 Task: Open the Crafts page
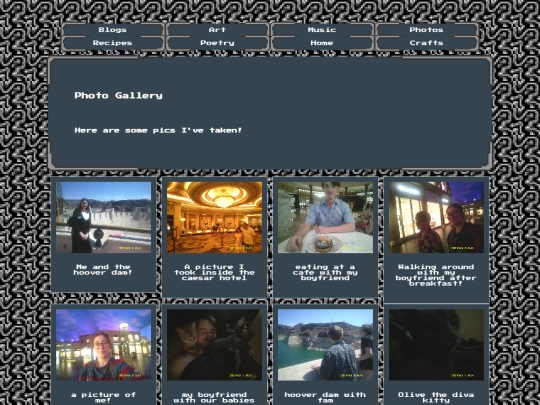tap(426, 43)
